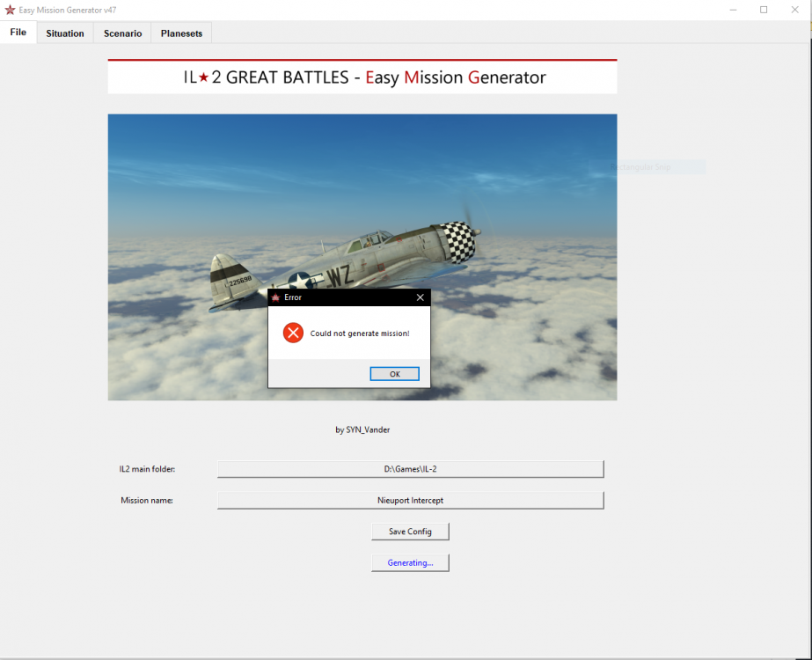The image size is (812, 660).
Task: Click the Nieuport Intercept mission name field
Action: (x=410, y=500)
